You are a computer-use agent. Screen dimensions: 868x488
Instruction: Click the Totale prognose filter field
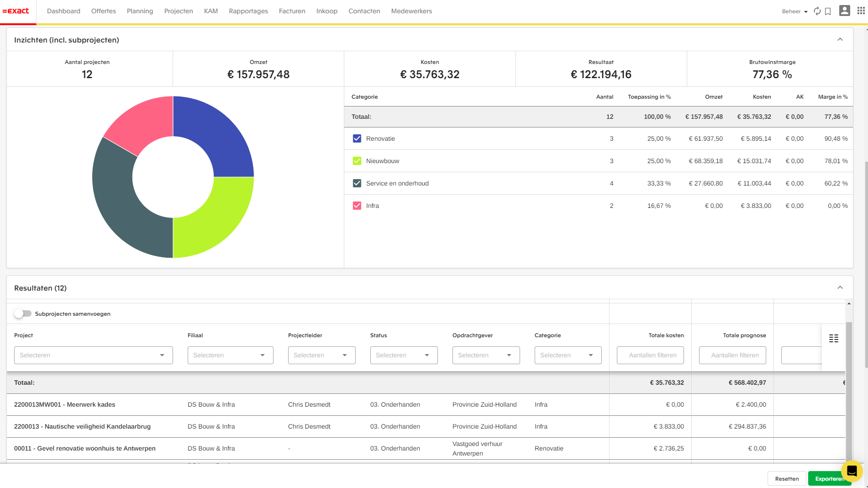(732, 355)
